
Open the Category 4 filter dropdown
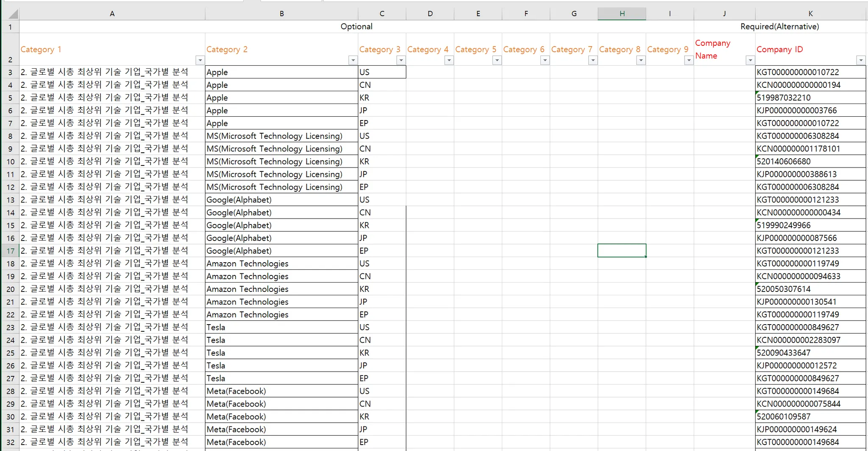pyautogui.click(x=449, y=60)
